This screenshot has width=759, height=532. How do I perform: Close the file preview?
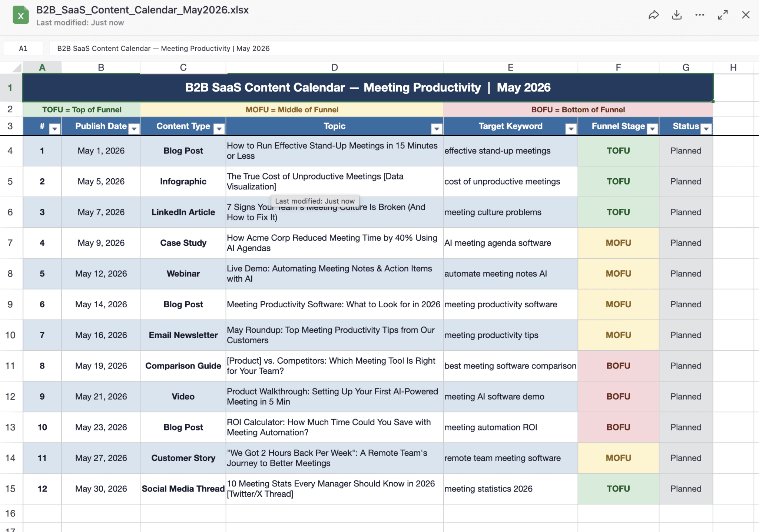(746, 15)
